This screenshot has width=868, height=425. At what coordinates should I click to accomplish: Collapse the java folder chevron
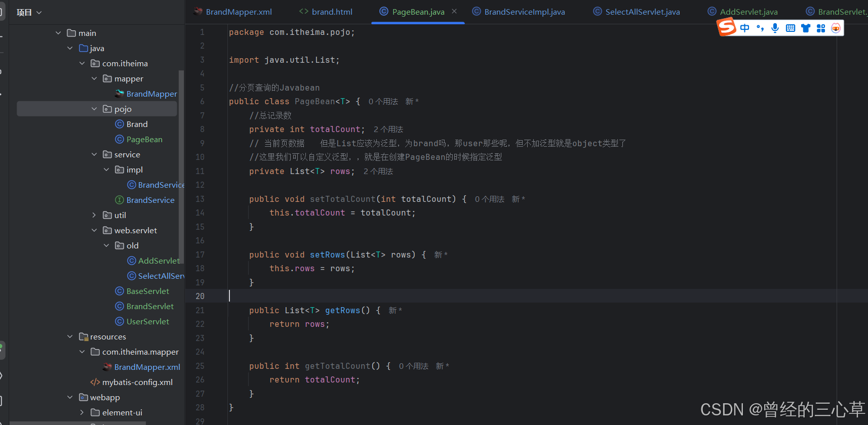point(70,48)
